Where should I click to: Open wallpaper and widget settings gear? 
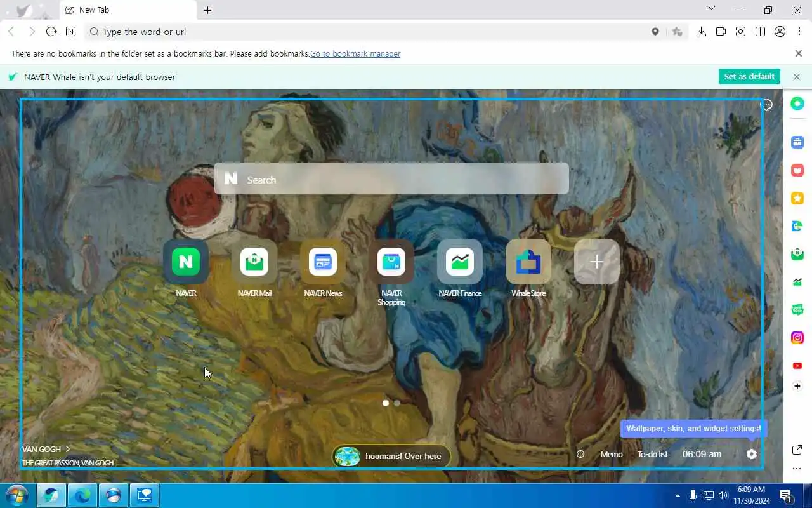point(752,454)
